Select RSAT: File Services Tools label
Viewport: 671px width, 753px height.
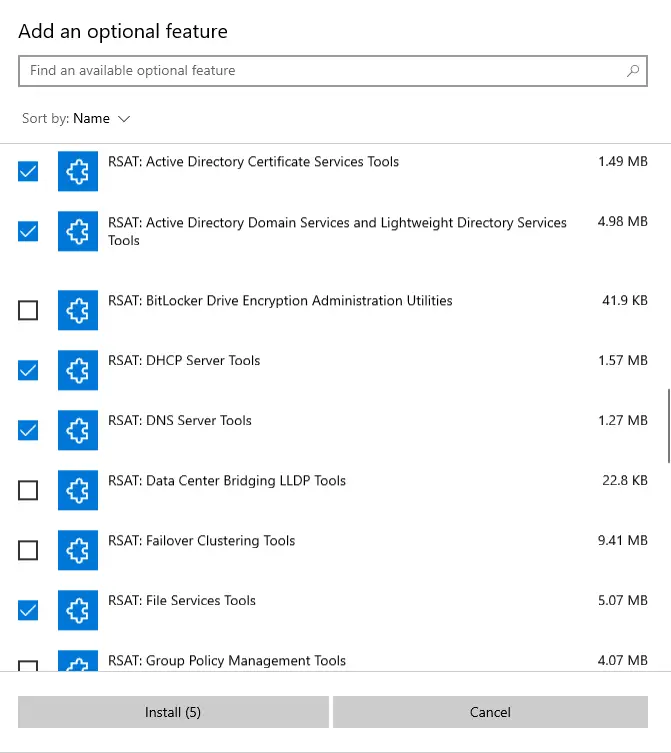(x=182, y=601)
